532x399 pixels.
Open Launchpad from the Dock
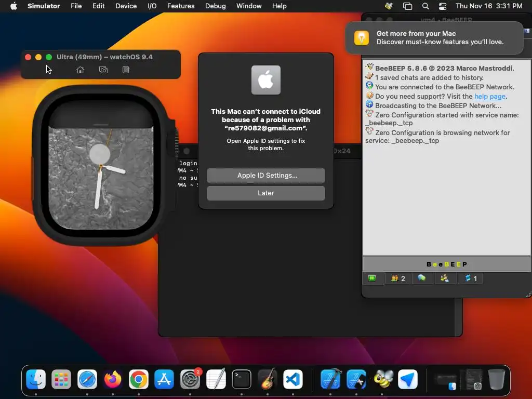(x=61, y=379)
